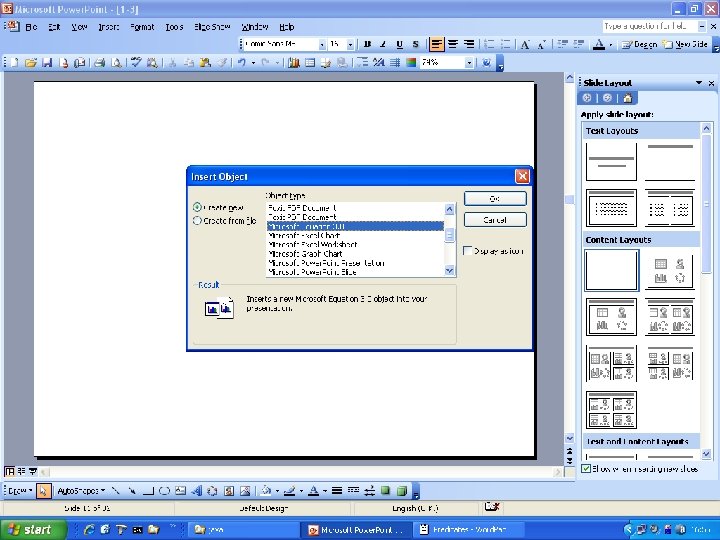This screenshot has height=540, width=720.
Task: Select the Create from file radio button
Action: tap(197, 220)
